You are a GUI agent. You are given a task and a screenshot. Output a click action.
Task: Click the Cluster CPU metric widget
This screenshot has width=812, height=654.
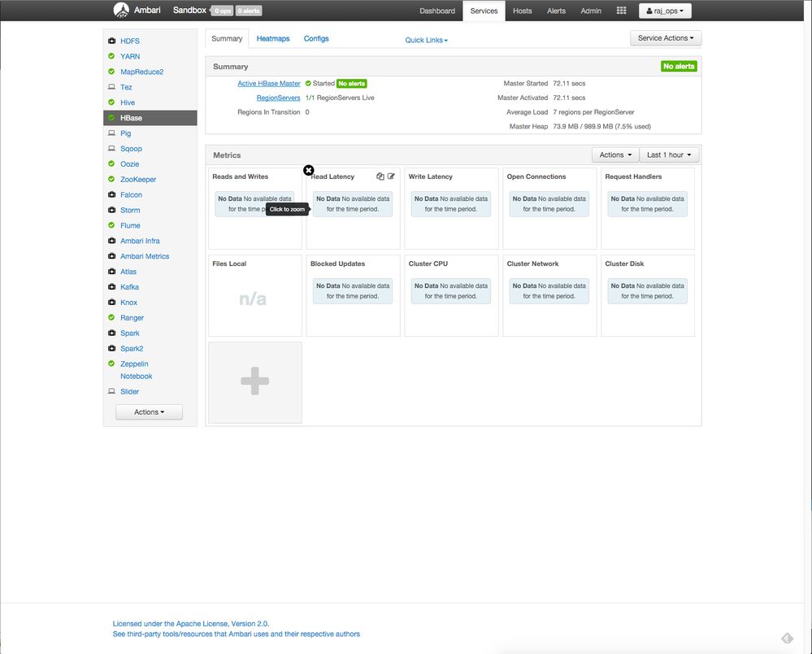[451, 295]
